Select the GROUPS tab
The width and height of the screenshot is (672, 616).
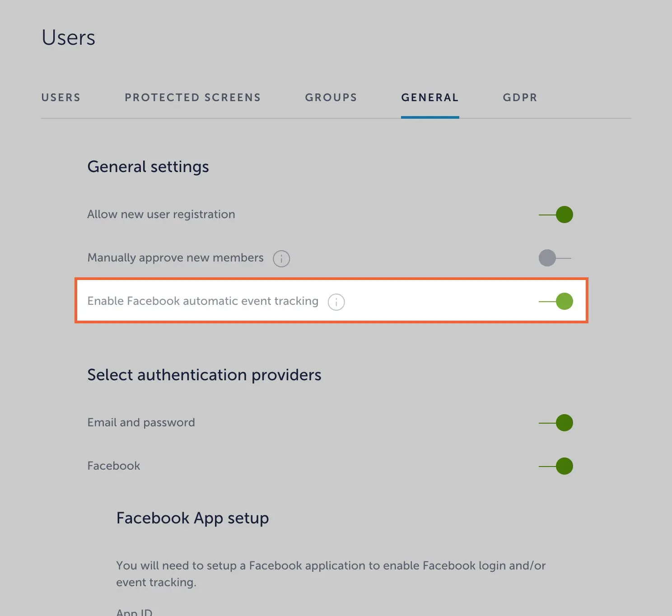(x=331, y=98)
